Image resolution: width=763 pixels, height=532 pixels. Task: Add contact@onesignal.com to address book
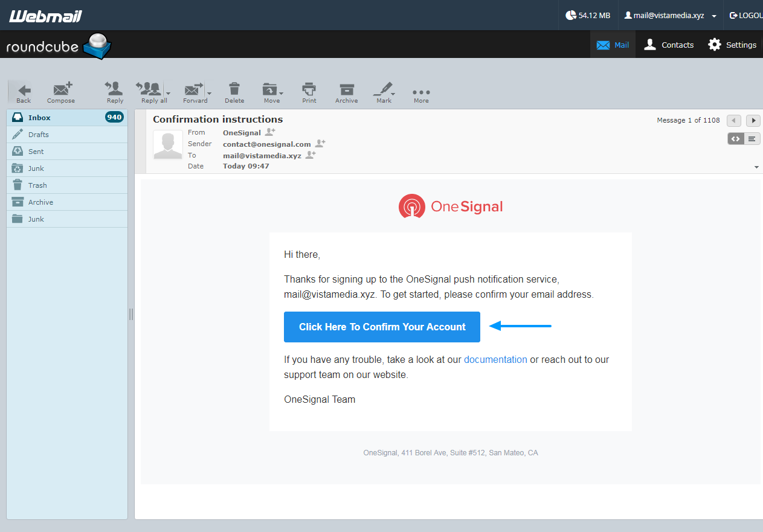[320, 143]
